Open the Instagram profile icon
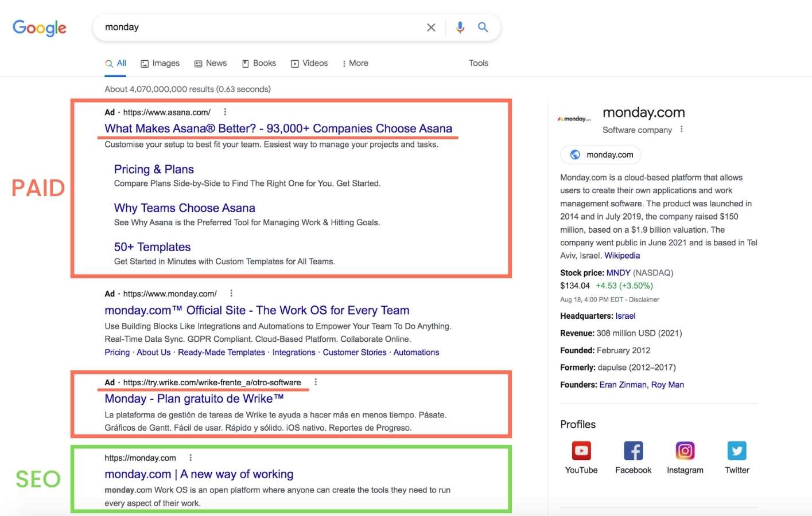 click(x=685, y=451)
